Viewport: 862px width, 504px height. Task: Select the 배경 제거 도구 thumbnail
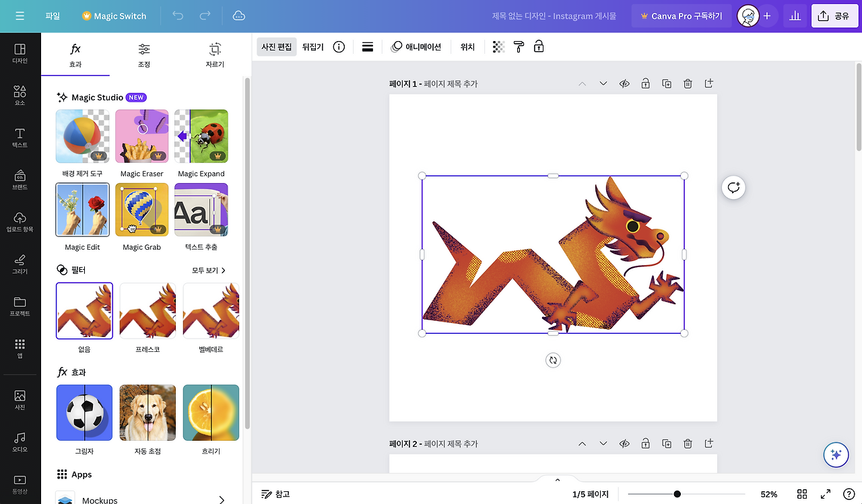tap(82, 137)
